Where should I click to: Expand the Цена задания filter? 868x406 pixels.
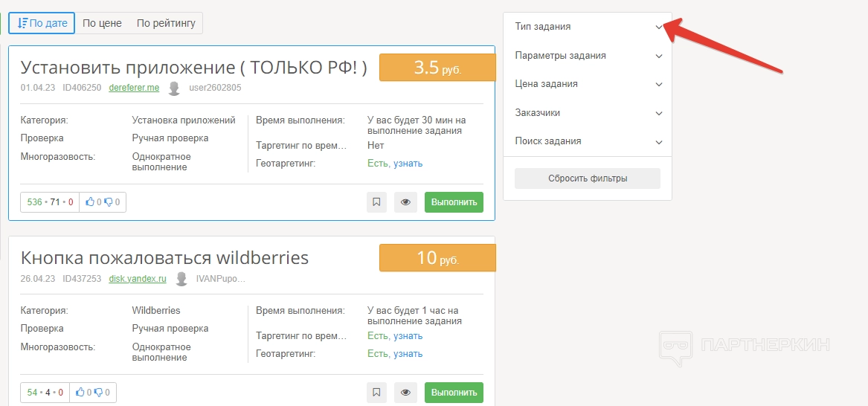click(587, 84)
